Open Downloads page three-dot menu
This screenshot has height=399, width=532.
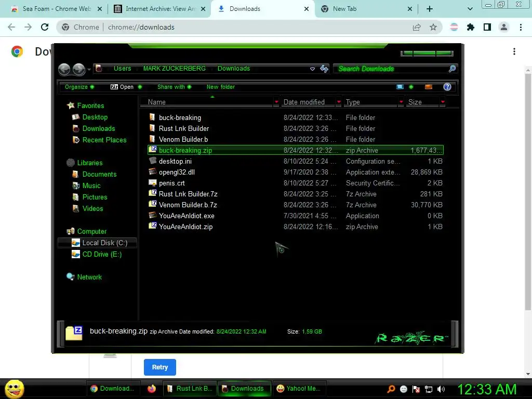point(514,51)
